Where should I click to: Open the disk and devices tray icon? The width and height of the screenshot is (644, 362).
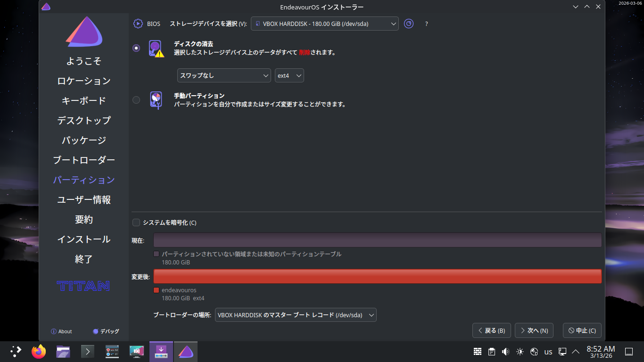pyautogui.click(x=534, y=352)
